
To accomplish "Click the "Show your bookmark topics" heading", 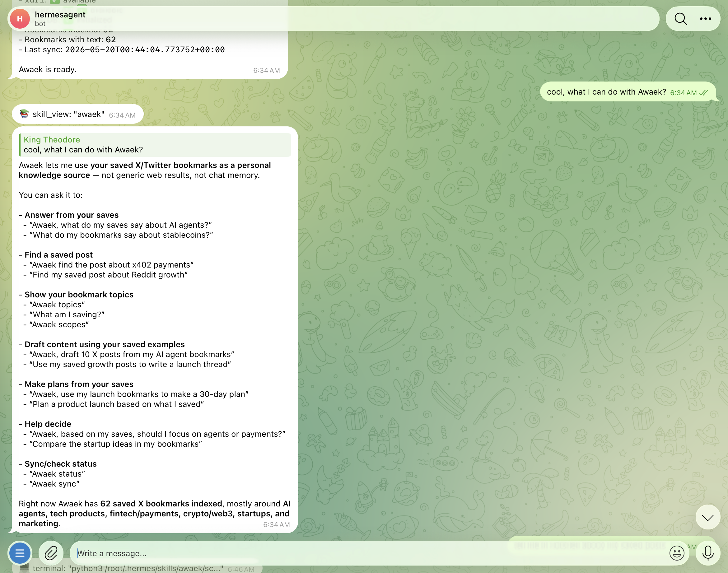I will (79, 295).
